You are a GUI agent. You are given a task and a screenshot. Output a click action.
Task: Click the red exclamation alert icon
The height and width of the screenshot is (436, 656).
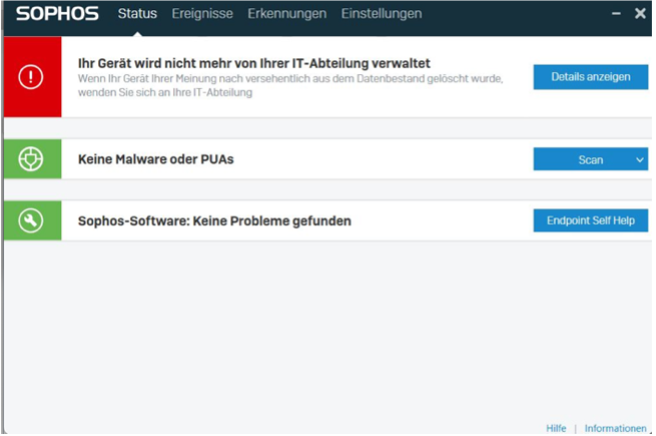tap(31, 77)
